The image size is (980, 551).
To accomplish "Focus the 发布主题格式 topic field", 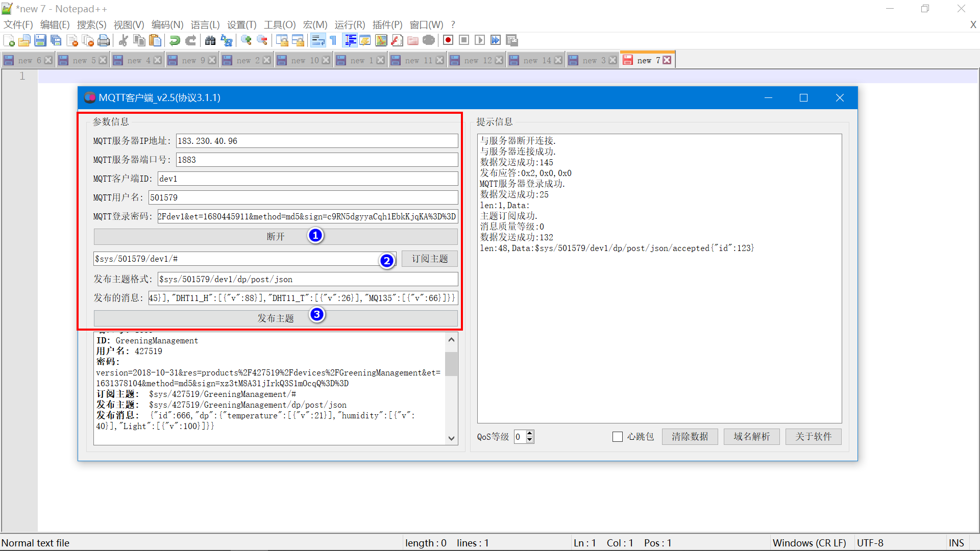I will (308, 279).
